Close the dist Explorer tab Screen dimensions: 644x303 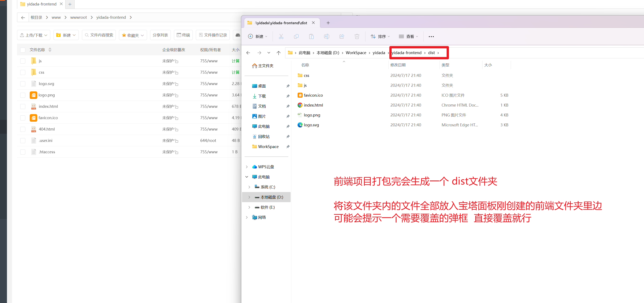click(x=313, y=23)
